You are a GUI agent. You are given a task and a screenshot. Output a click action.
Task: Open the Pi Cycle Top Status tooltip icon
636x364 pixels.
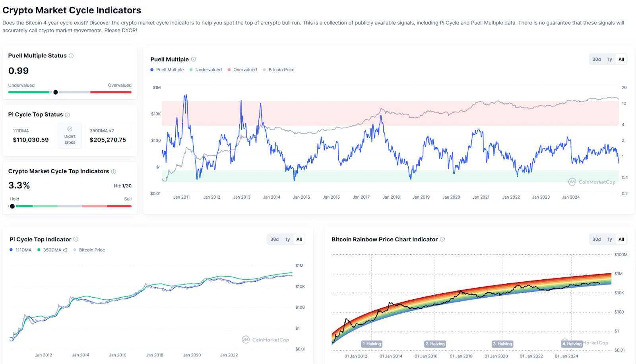(67, 114)
